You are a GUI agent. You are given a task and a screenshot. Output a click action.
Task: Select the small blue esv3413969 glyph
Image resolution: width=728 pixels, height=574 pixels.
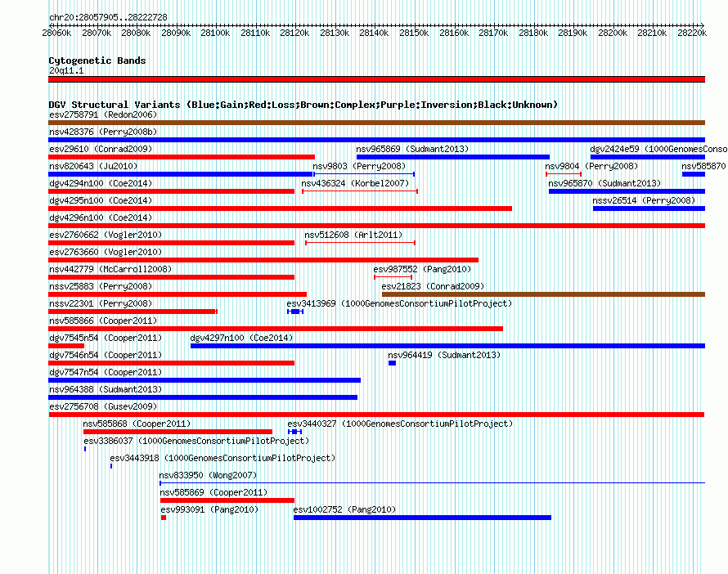pyautogui.click(x=295, y=312)
